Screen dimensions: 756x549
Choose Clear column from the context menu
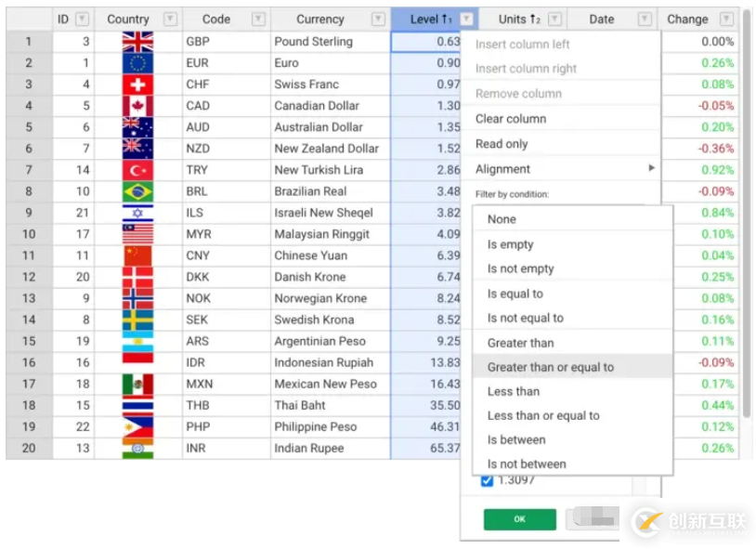pos(511,119)
